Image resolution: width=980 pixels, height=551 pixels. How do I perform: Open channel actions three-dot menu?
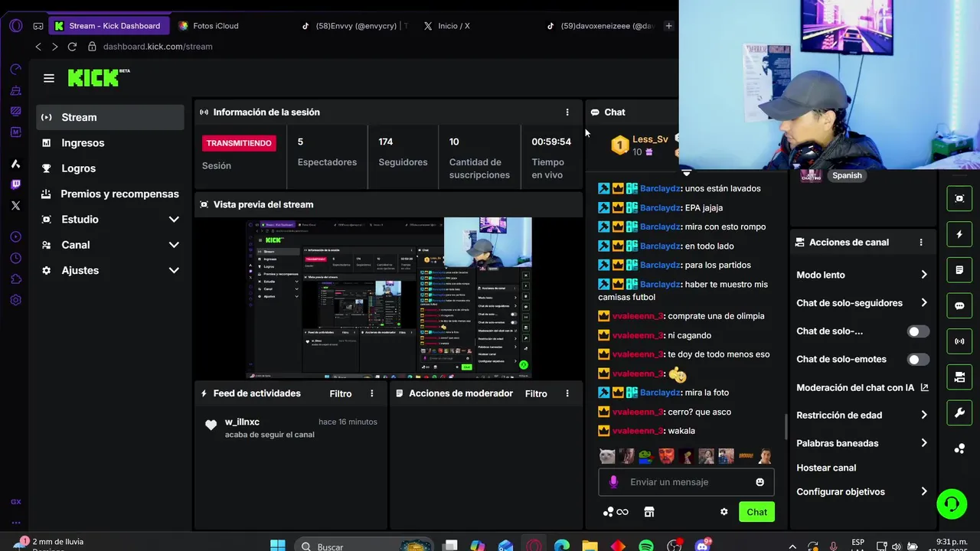coord(921,243)
